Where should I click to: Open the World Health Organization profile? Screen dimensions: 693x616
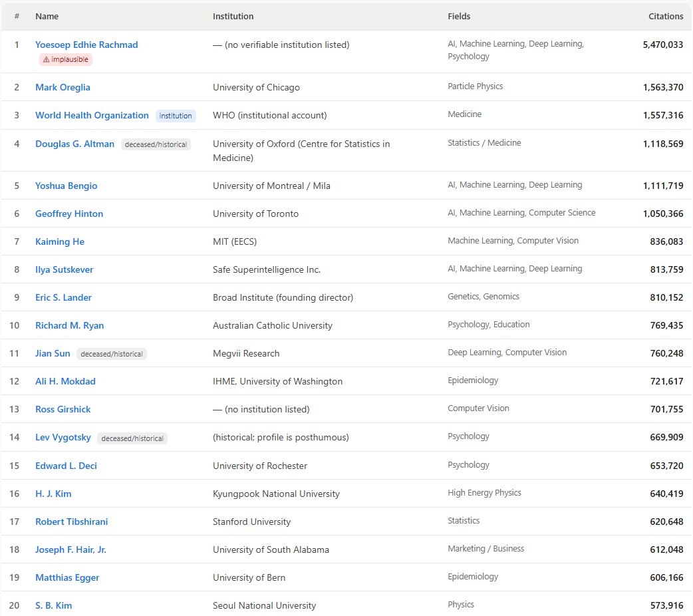(92, 115)
